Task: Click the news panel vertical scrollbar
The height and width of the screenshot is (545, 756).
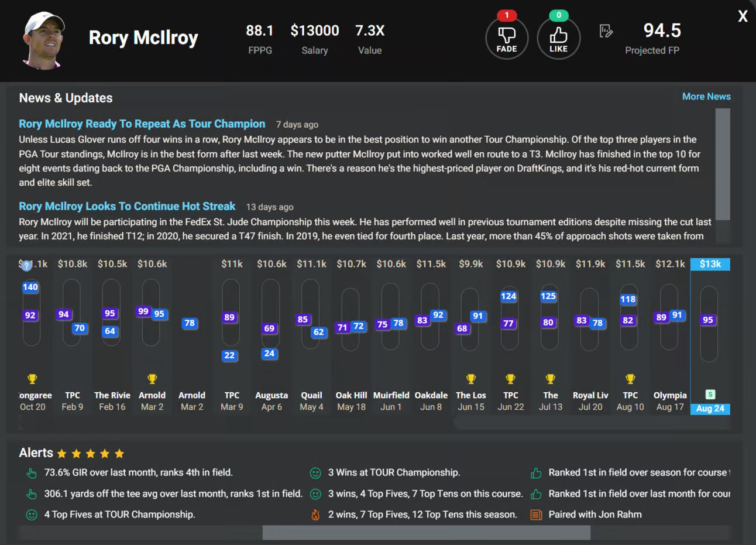Action: 723,164
